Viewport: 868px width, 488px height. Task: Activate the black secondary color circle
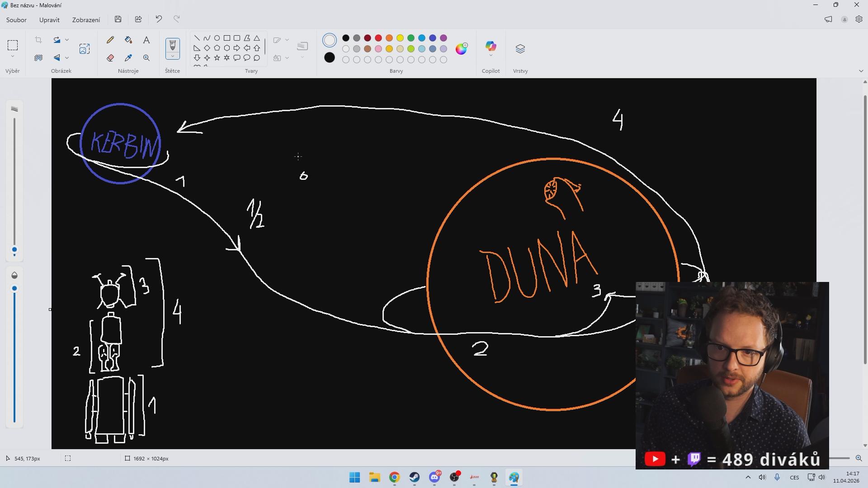pyautogui.click(x=330, y=57)
